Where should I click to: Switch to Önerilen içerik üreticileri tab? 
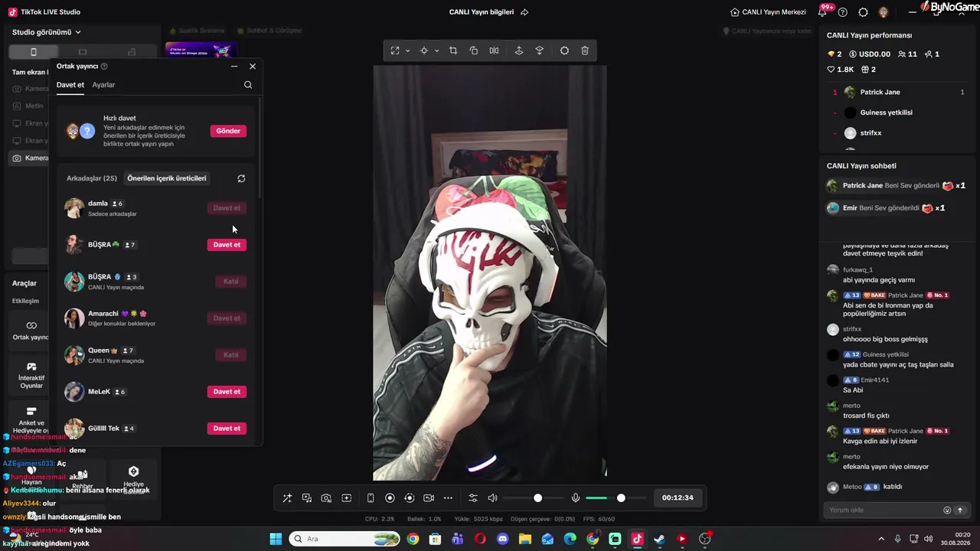(x=167, y=178)
